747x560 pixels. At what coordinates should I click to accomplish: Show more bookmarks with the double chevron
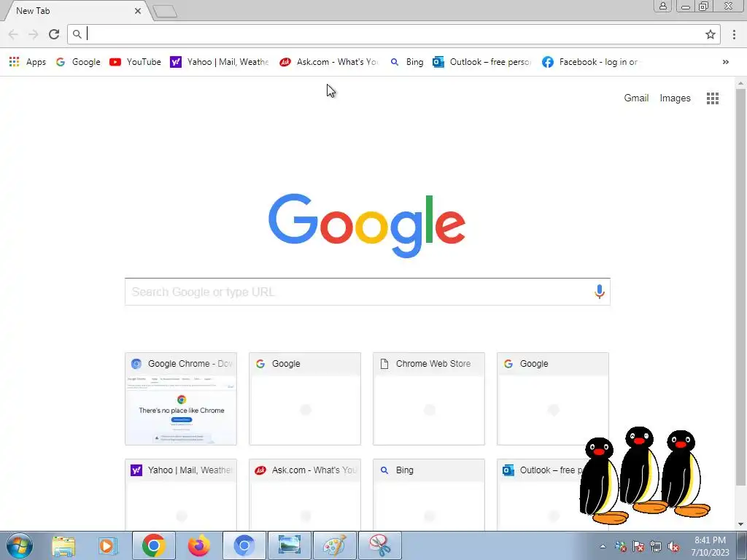click(x=726, y=62)
